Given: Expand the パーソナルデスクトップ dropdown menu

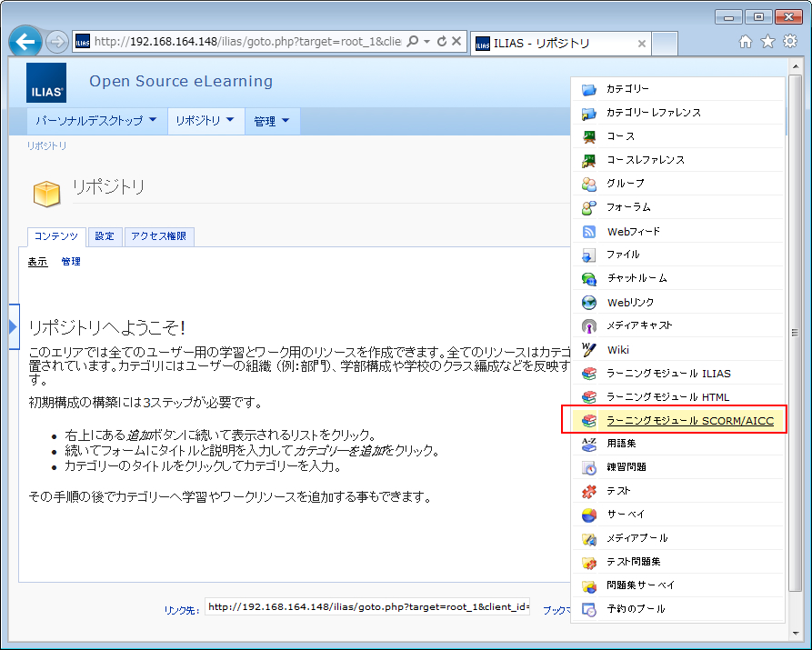Looking at the screenshot, I should (x=95, y=121).
